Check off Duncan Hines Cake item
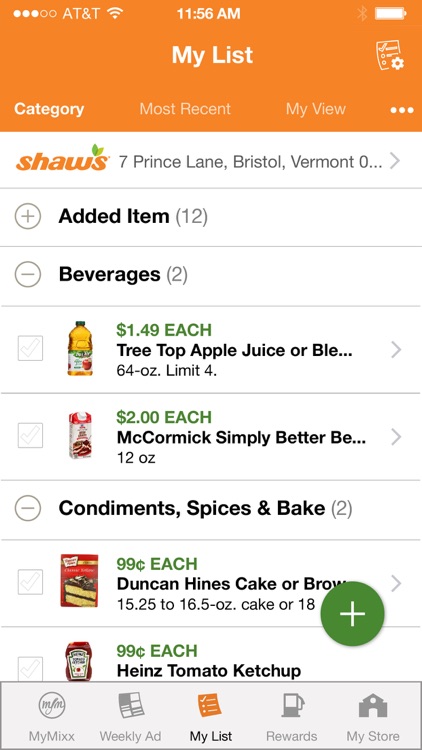Screen dimensions: 422x750 [30, 582]
